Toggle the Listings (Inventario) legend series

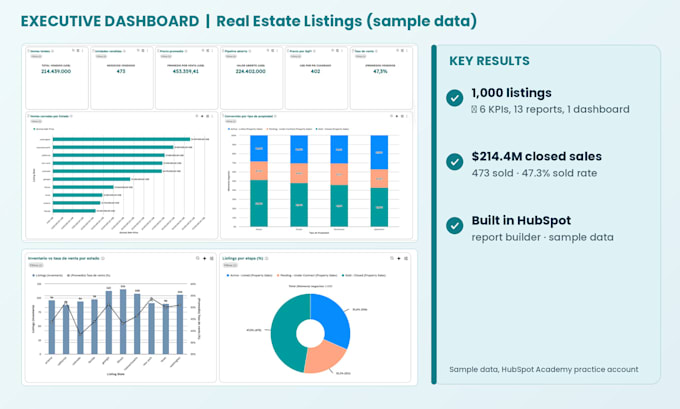click(x=48, y=275)
